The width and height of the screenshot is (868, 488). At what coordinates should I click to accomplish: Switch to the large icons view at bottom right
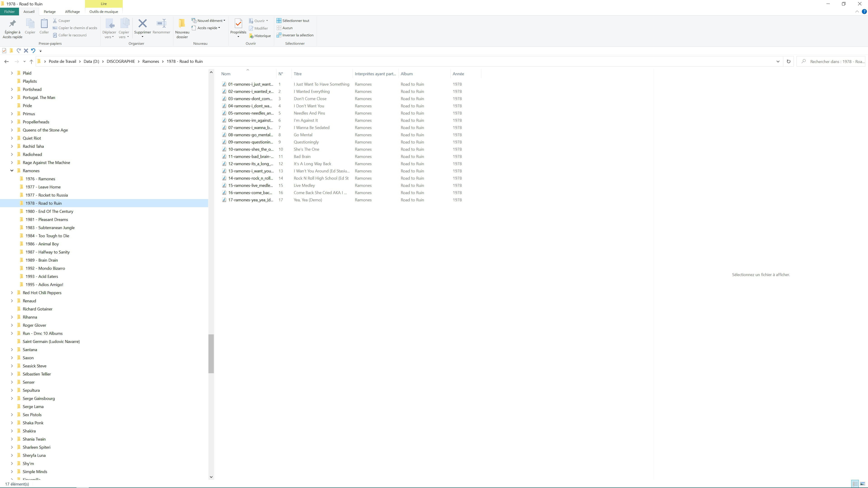coord(863,484)
